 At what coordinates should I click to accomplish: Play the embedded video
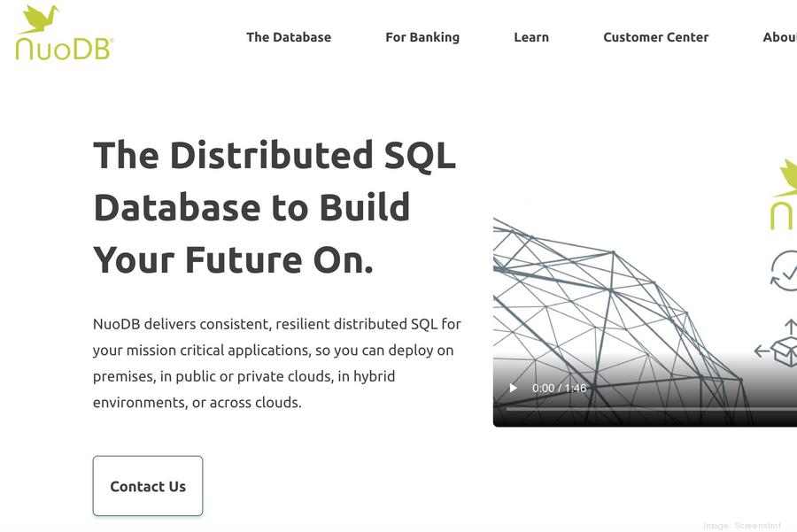513,388
